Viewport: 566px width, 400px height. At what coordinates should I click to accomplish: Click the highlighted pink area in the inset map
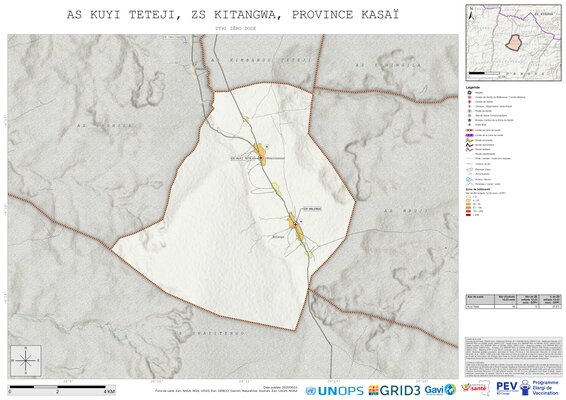pyautogui.click(x=513, y=42)
